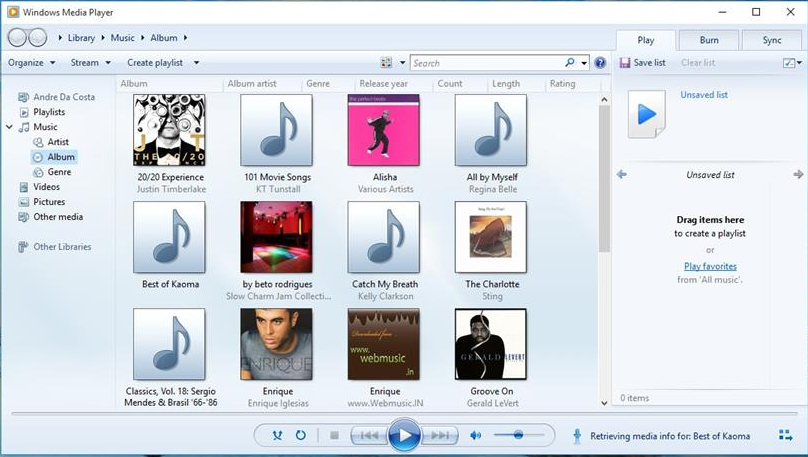Select Catch My Breath album thumbnail
This screenshot has width=808, height=457.
pos(383,237)
